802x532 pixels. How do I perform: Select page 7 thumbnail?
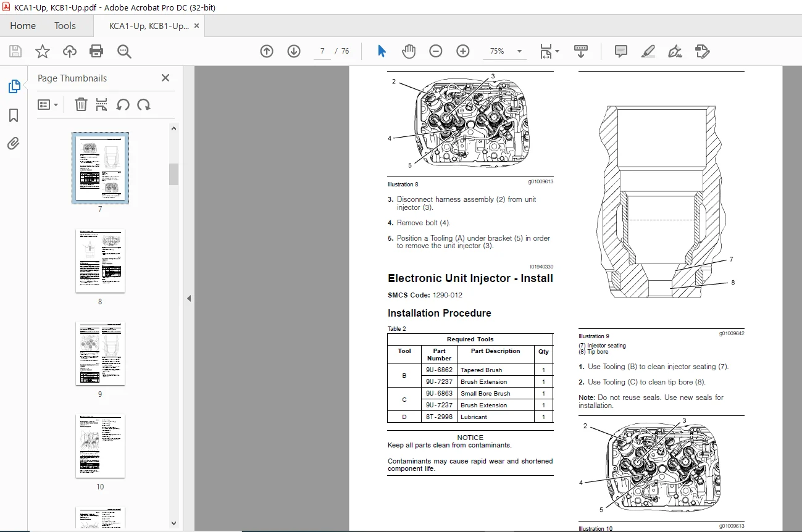pos(100,168)
